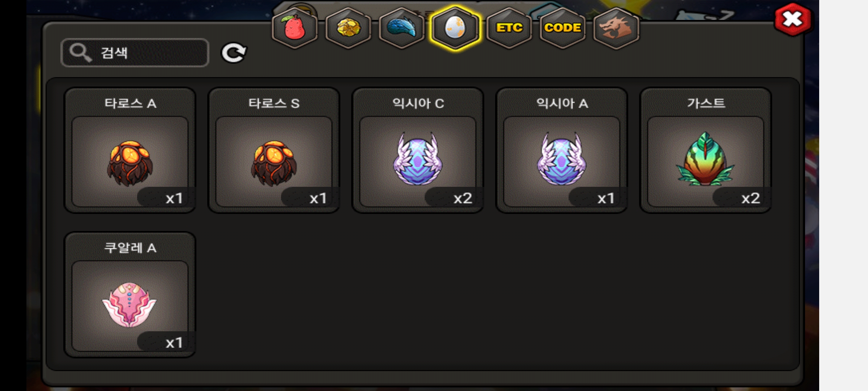Pick the 쿠알레 A pink egg
The height and width of the screenshot is (391, 868).
(x=130, y=295)
